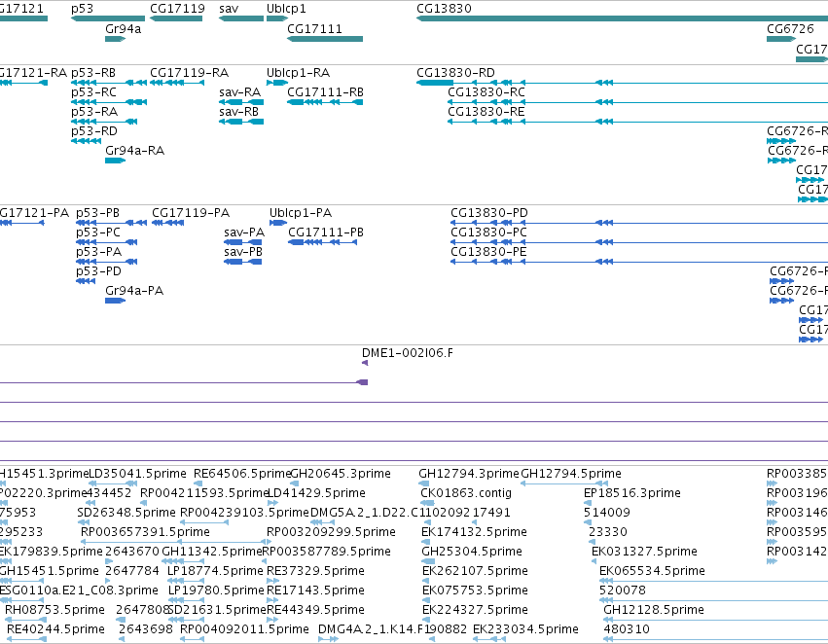Click EST LP18774.5prime
This screenshot has height=644, width=828.
click(215, 571)
